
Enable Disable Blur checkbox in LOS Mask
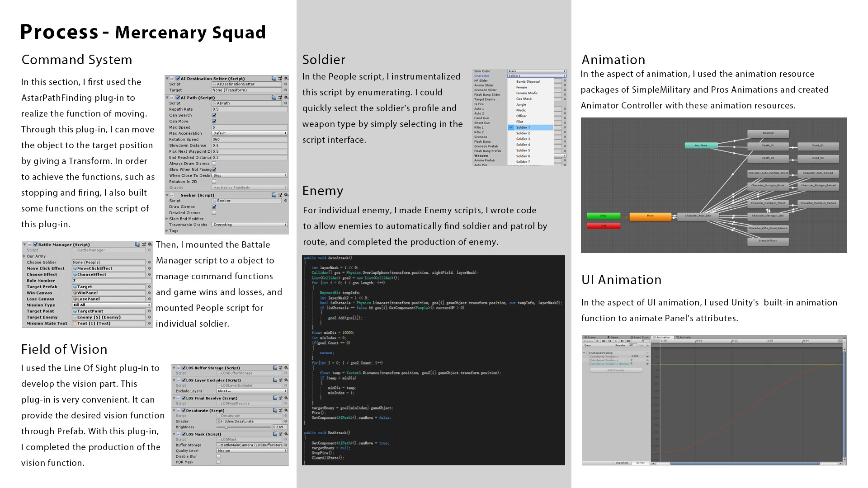[218, 456]
